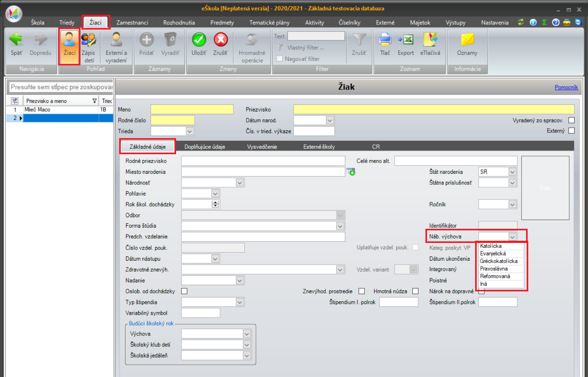Image resolution: width=588 pixels, height=377 pixels.
Task: Click the green sigma icon
Action: (545, 22)
